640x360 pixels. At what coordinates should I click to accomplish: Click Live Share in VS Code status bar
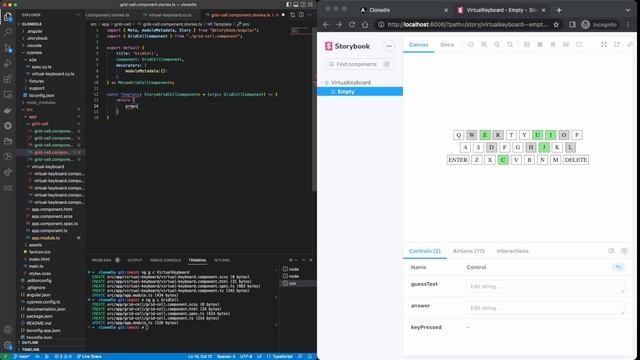tap(89, 356)
